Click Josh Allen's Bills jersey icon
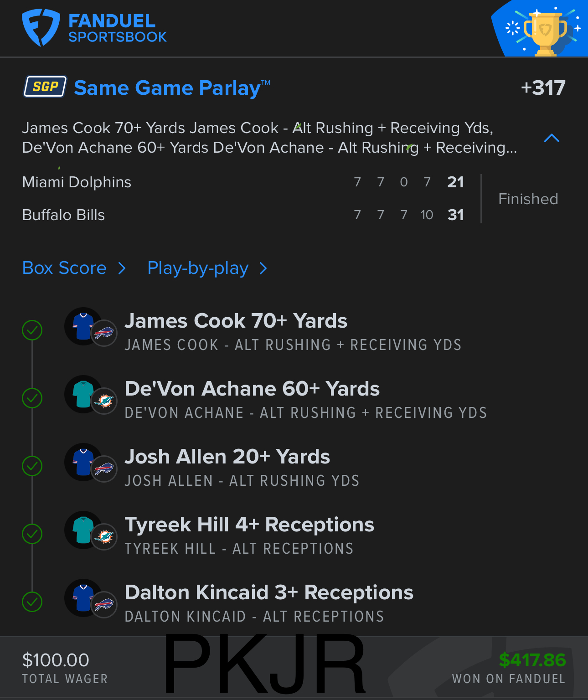Screen dimensions: 588x700 pyautogui.click(x=83, y=462)
